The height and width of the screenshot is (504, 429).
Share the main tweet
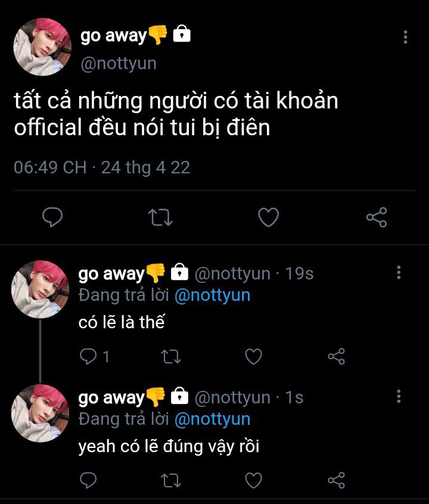(377, 217)
